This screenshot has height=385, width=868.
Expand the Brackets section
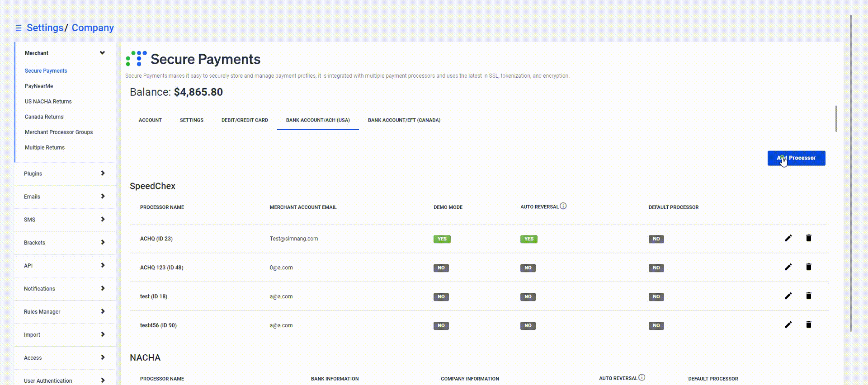click(103, 243)
